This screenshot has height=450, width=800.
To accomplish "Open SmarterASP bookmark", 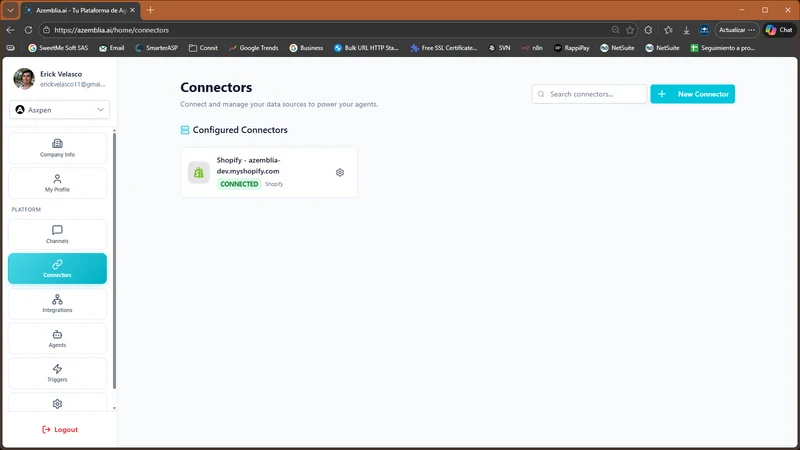I will (156, 48).
